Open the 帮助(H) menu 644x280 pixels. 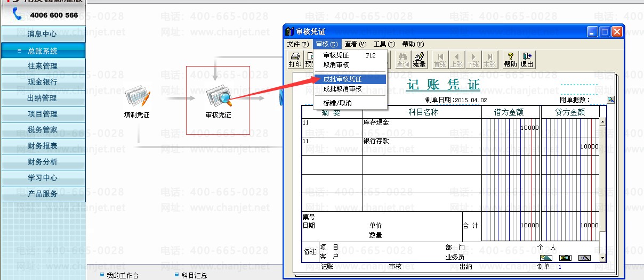413,44
